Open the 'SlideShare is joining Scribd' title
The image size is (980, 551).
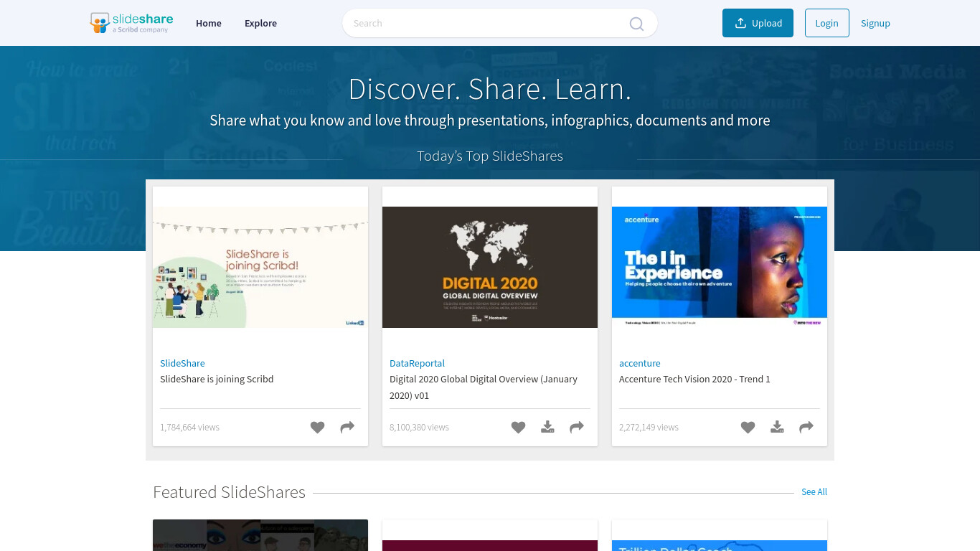tap(217, 379)
